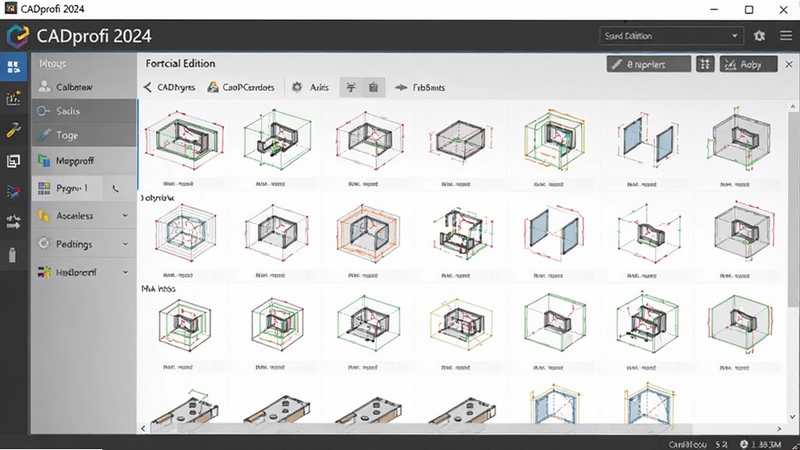Click the Asoarless label in left panel
This screenshot has height=450, width=800.
[x=74, y=216]
